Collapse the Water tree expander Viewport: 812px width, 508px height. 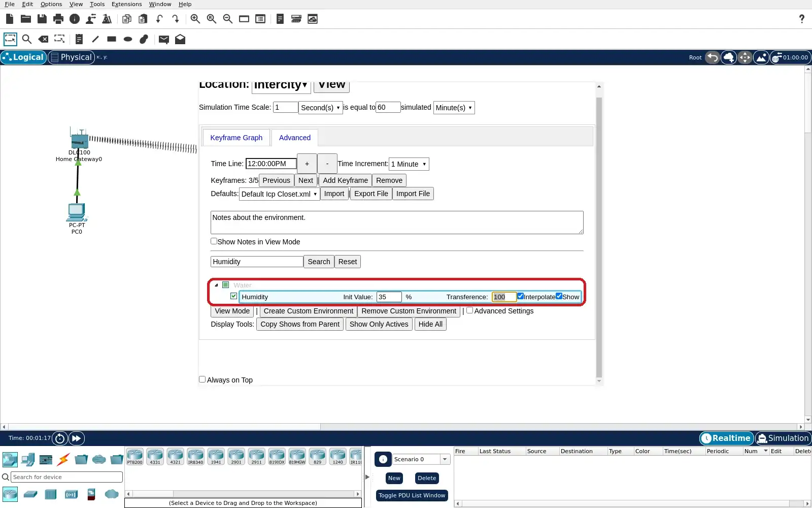pyautogui.click(x=216, y=285)
